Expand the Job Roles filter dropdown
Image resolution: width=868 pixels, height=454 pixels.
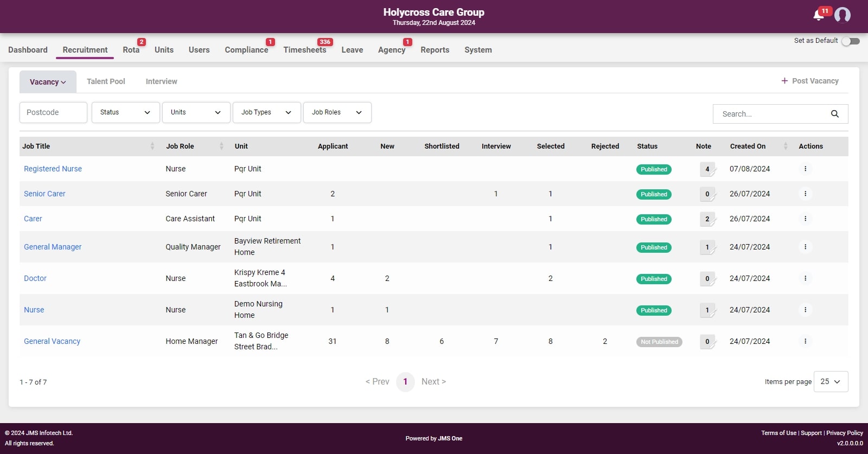[x=337, y=112]
